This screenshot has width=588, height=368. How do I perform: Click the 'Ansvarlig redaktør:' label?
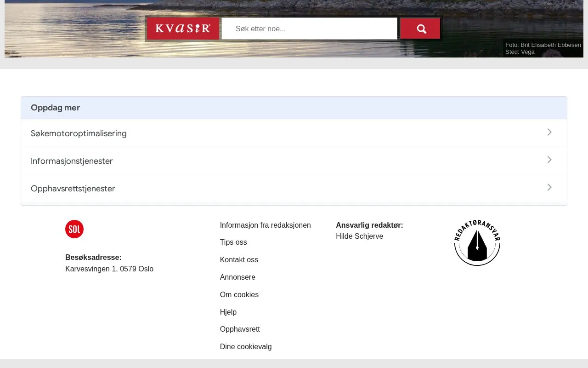click(x=369, y=225)
